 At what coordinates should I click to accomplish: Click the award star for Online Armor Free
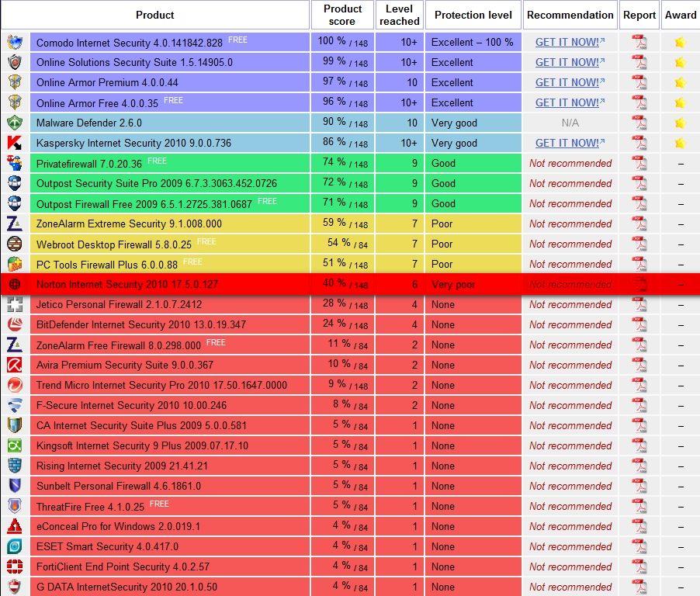681,102
